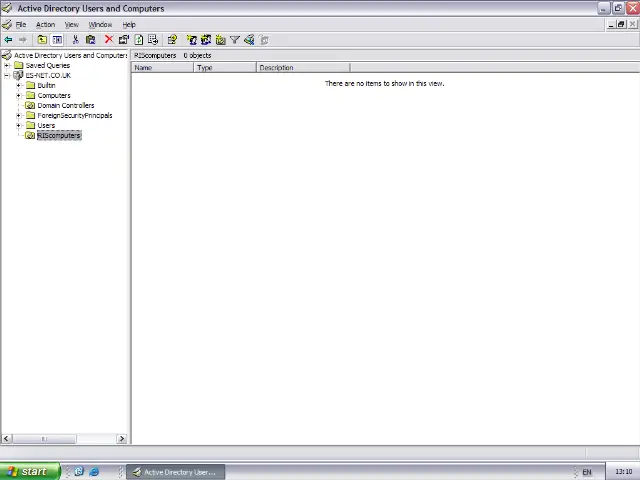This screenshot has height=480, width=640.
Task: Click the Cut scissors toolbar icon
Action: 75,40
